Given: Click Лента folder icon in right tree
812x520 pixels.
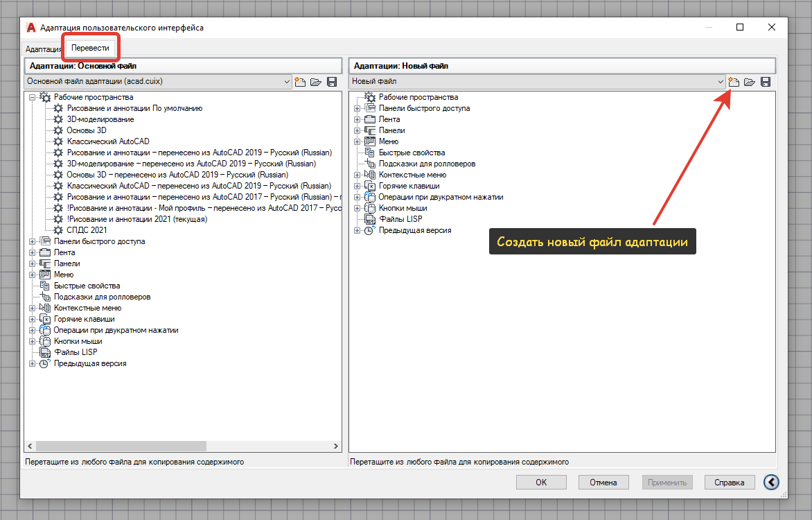Looking at the screenshot, I should point(370,119).
